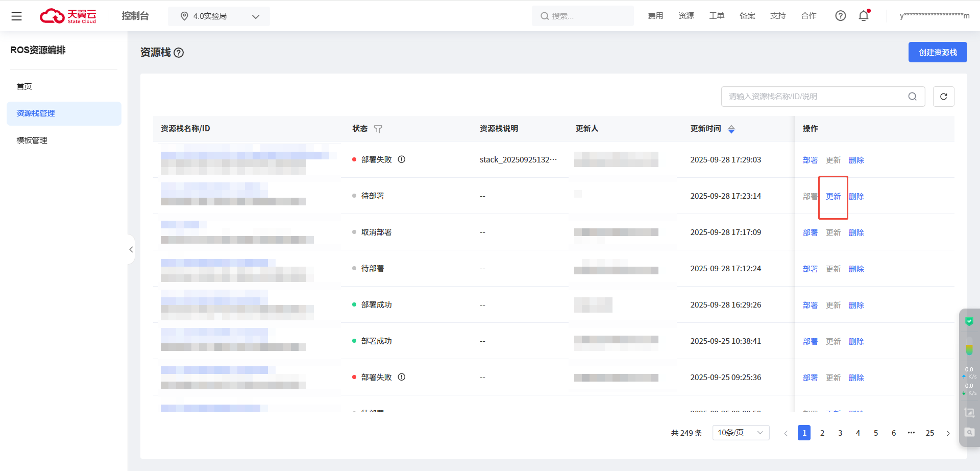980x471 pixels.
Task: Select 模板管理 in the sidebar
Action: coord(32,140)
